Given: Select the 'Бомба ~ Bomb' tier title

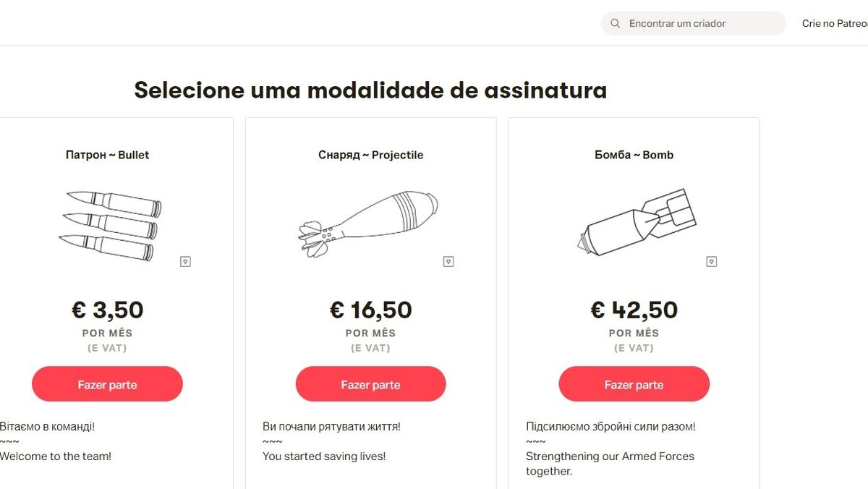Looking at the screenshot, I should [634, 155].
